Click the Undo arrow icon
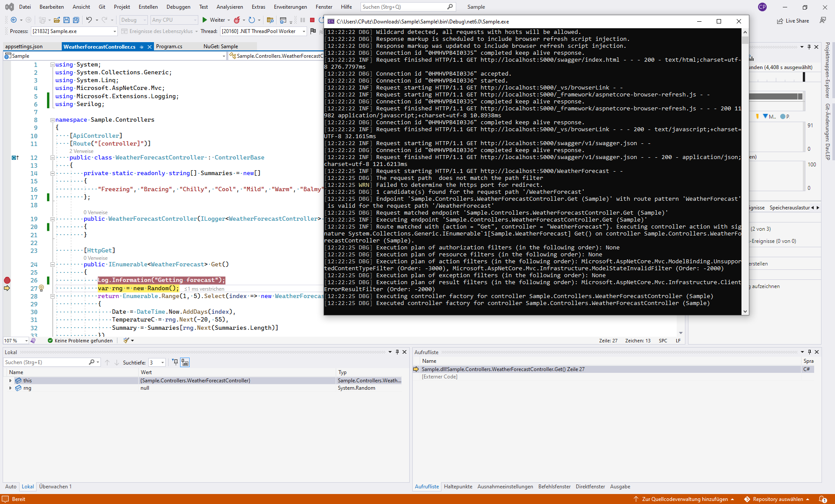This screenshot has height=504, width=835. coord(89,20)
